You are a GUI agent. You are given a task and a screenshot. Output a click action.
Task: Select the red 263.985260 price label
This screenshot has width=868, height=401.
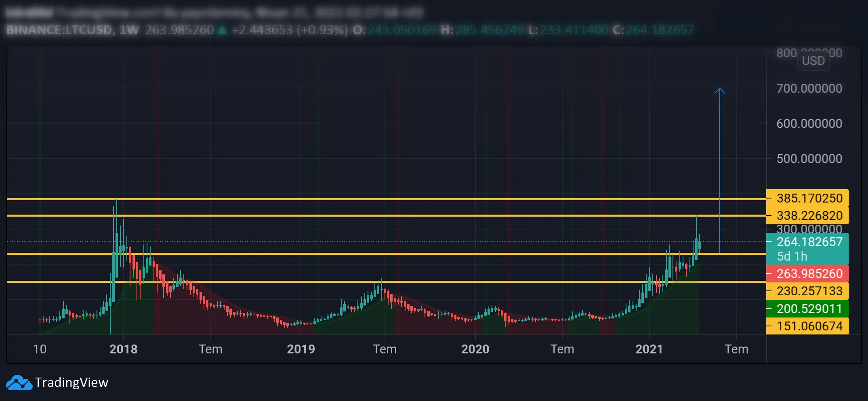coord(807,274)
